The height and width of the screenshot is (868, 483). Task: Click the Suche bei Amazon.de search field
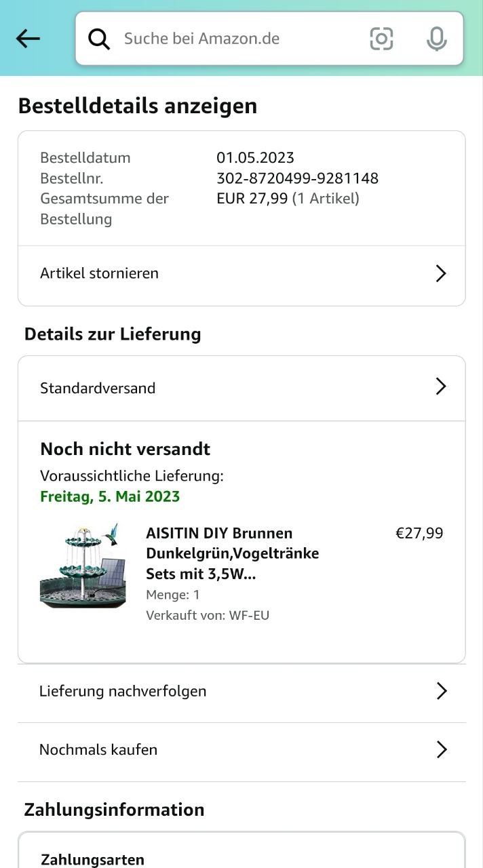click(231, 39)
